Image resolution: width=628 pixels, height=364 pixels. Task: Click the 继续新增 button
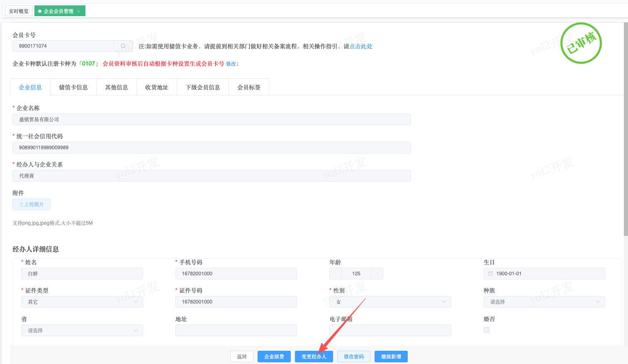[391, 357]
